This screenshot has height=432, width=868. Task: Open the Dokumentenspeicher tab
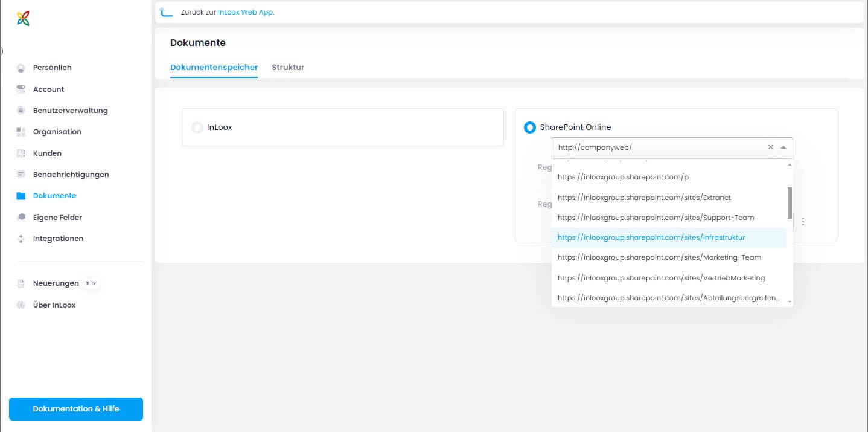214,67
